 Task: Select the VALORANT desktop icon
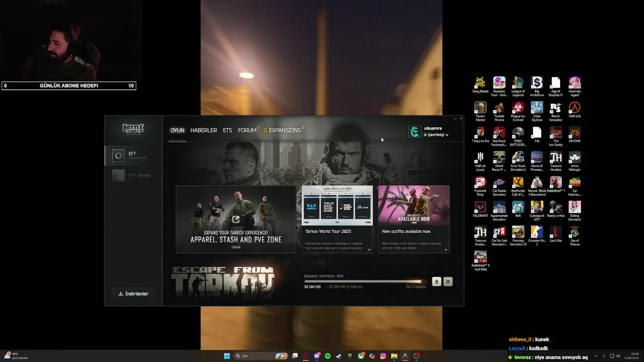[x=480, y=209]
